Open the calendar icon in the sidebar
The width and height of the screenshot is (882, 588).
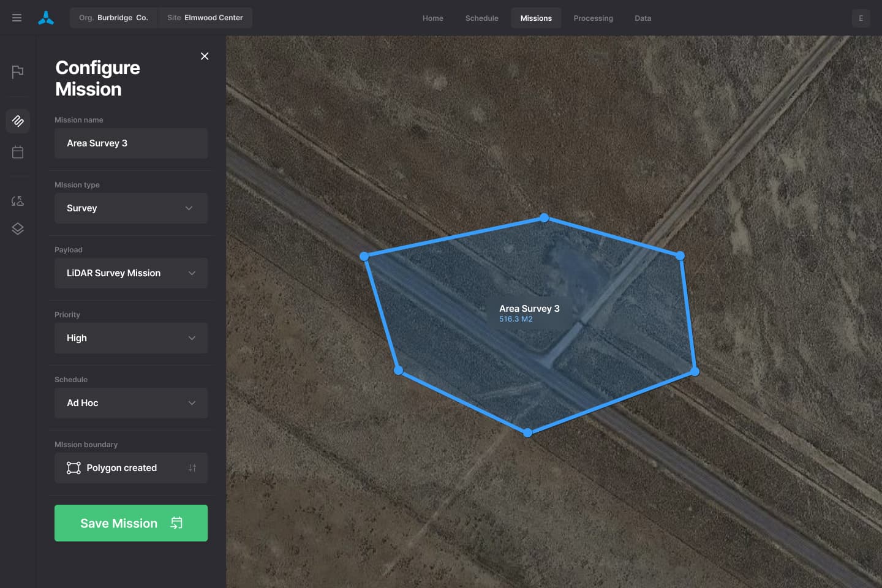[x=17, y=151]
